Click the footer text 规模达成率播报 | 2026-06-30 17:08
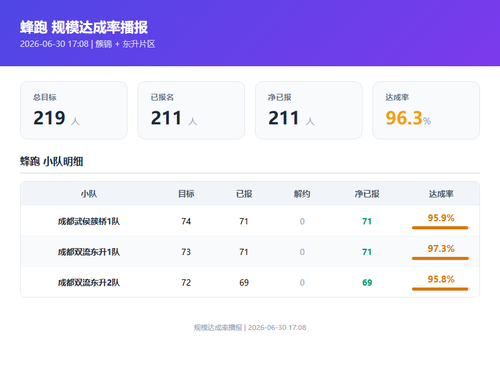The height and width of the screenshot is (375, 500). click(250, 328)
